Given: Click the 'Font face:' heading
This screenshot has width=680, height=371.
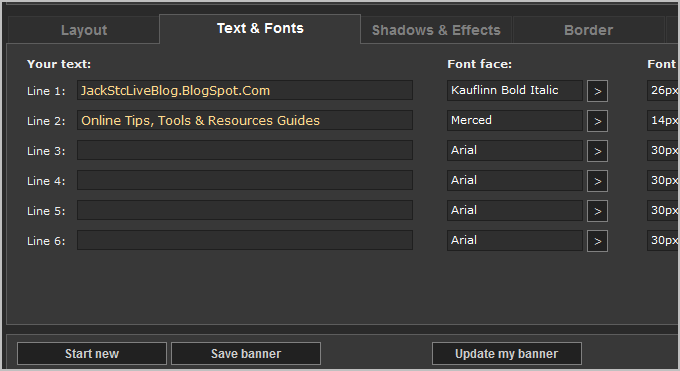Looking at the screenshot, I should click(x=480, y=64).
